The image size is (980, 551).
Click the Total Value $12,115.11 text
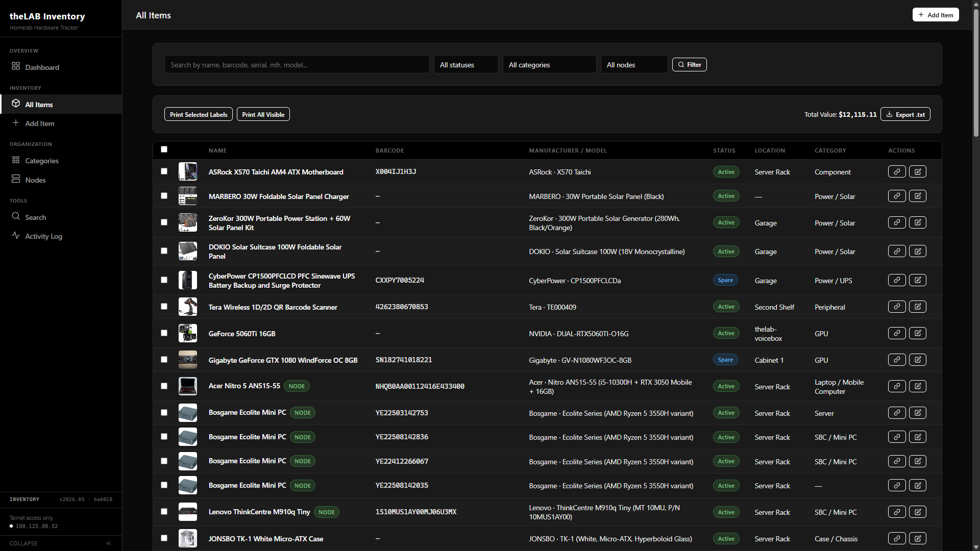coord(840,114)
